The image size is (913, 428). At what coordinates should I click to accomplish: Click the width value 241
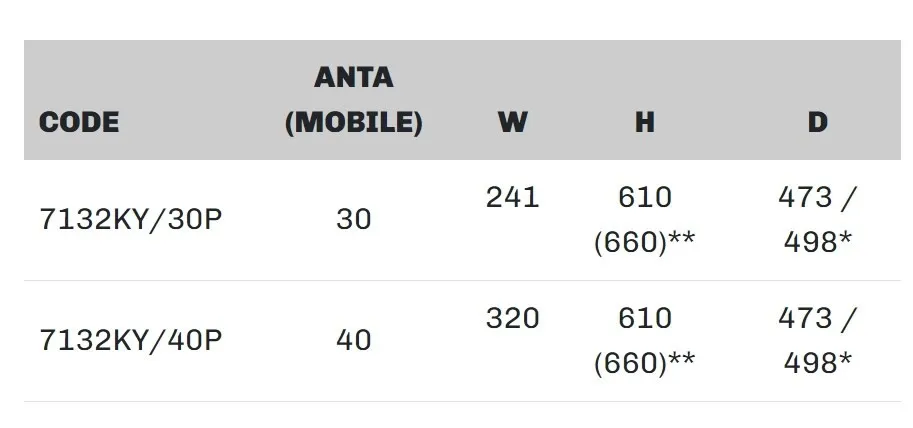point(512,197)
